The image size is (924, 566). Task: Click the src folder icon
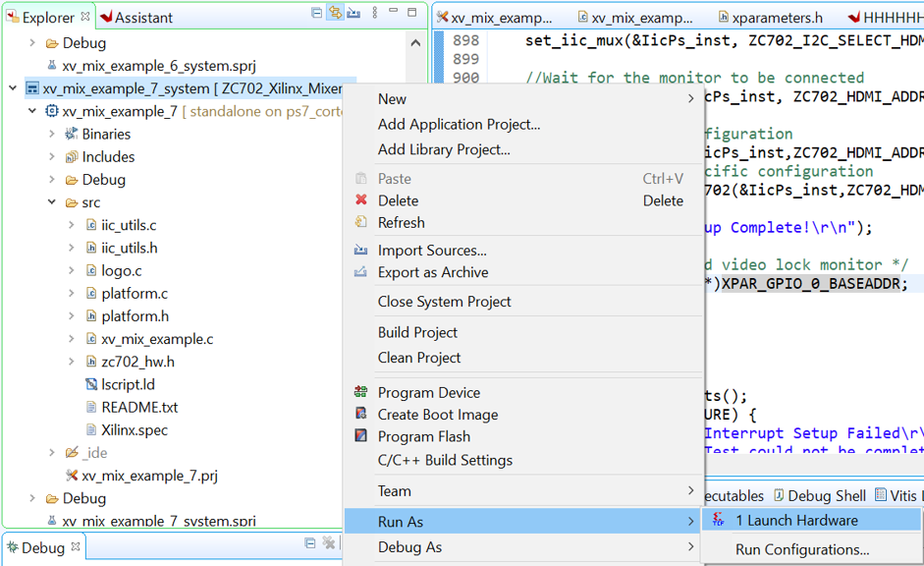coord(72,202)
